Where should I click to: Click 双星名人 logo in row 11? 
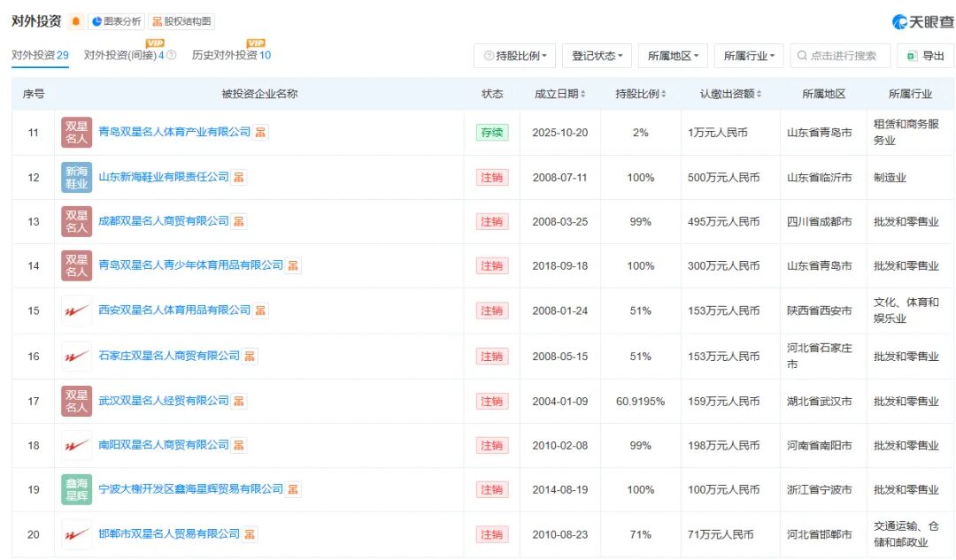(x=76, y=132)
